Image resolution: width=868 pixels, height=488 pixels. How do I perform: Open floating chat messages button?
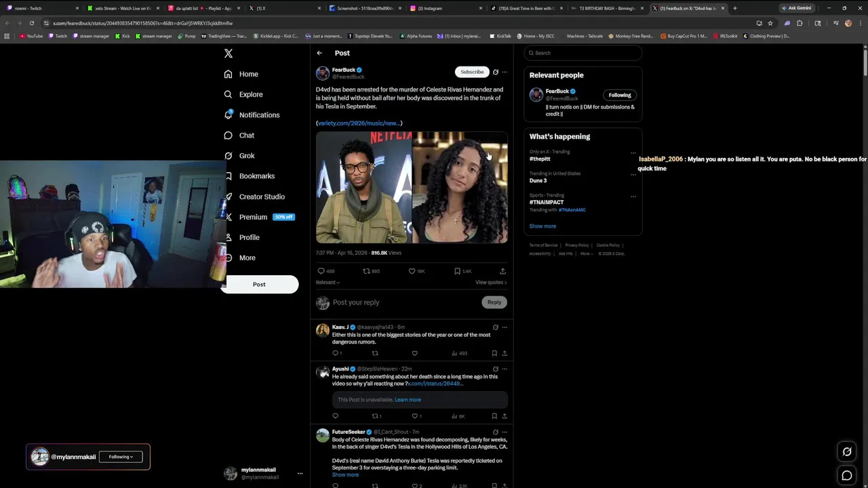coord(847,476)
